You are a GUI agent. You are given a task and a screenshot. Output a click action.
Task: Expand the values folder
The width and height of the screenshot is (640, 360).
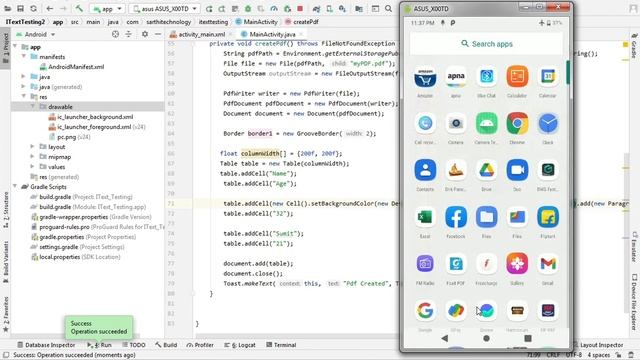point(32,167)
